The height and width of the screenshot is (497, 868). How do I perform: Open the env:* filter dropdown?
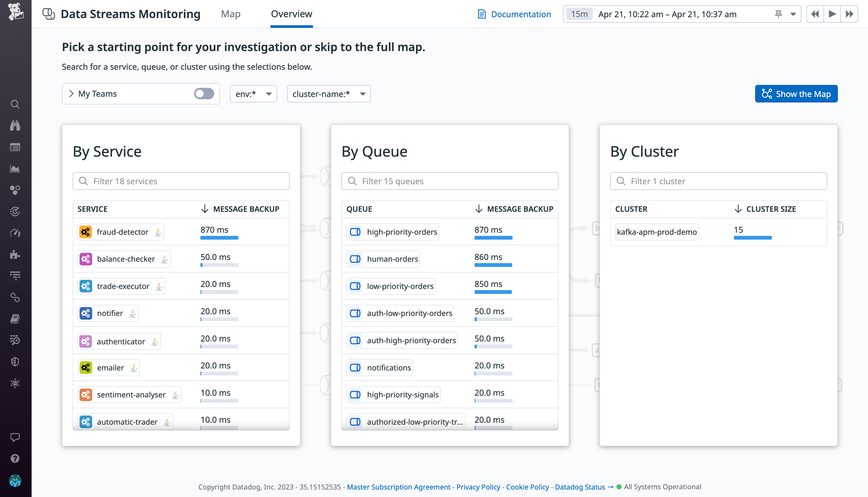(x=253, y=94)
